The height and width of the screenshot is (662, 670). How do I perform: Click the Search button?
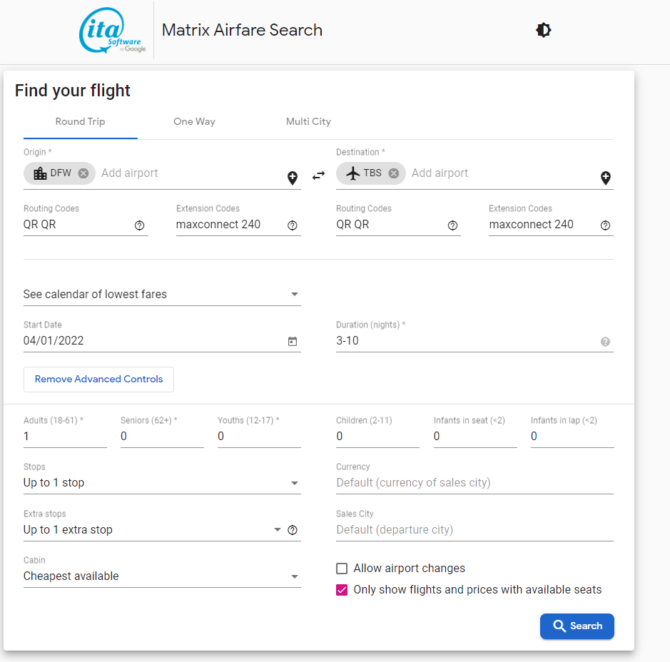(577, 626)
